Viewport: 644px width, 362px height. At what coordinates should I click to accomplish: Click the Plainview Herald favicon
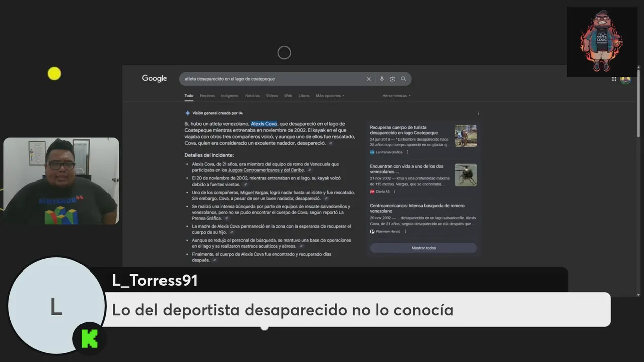click(372, 232)
